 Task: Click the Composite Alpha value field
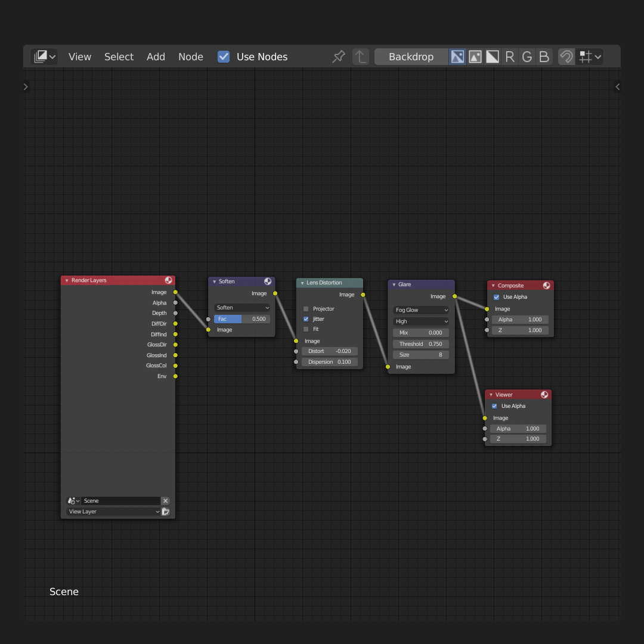pos(520,320)
